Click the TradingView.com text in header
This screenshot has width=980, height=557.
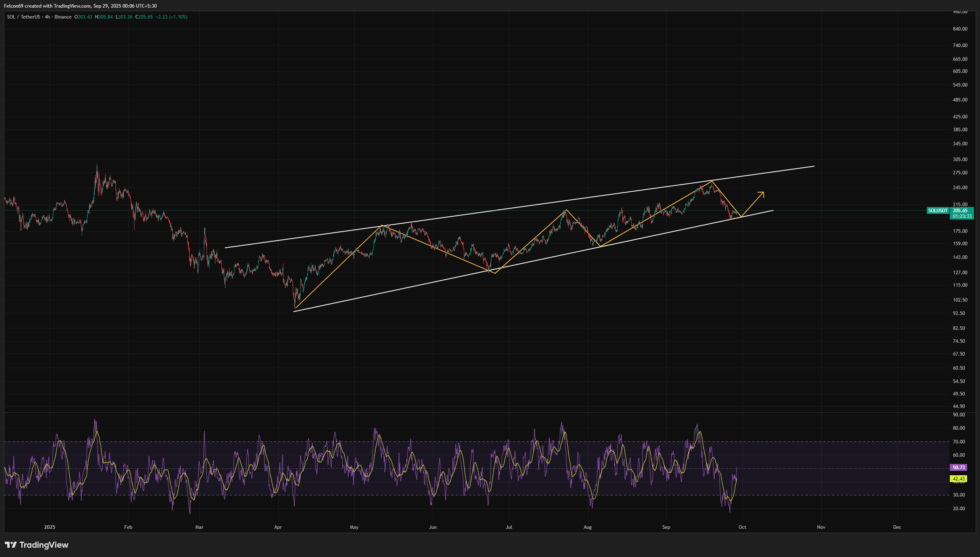coord(72,6)
